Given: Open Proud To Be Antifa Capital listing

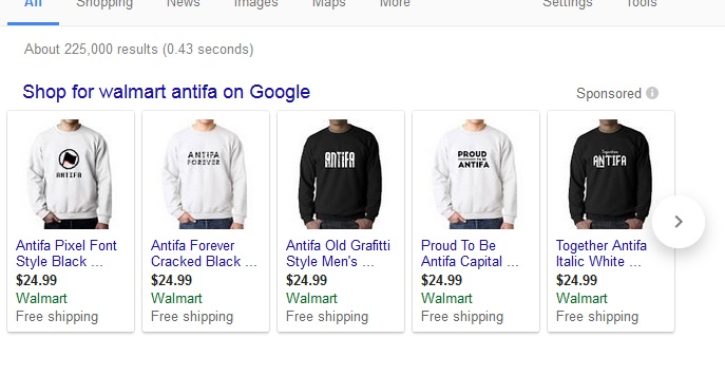Looking at the screenshot, I should pos(469,253).
